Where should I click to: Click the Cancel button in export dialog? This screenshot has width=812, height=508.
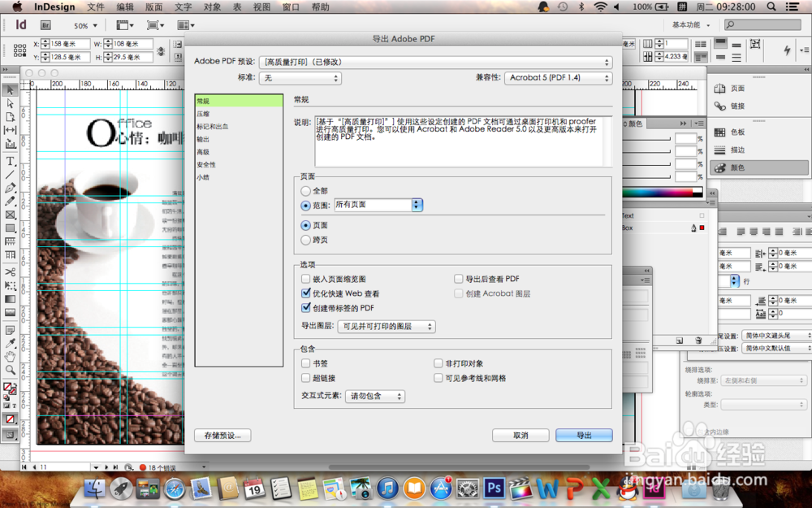click(x=520, y=436)
